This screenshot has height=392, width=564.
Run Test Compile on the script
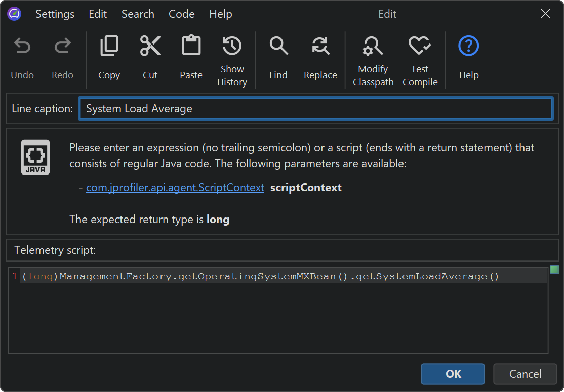coord(420,47)
